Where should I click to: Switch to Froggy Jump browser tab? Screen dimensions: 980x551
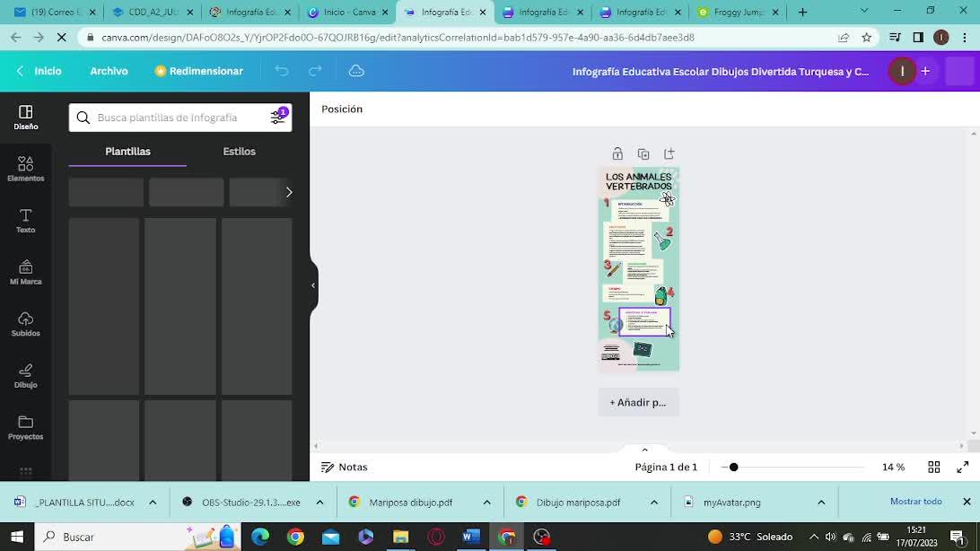coord(738,12)
